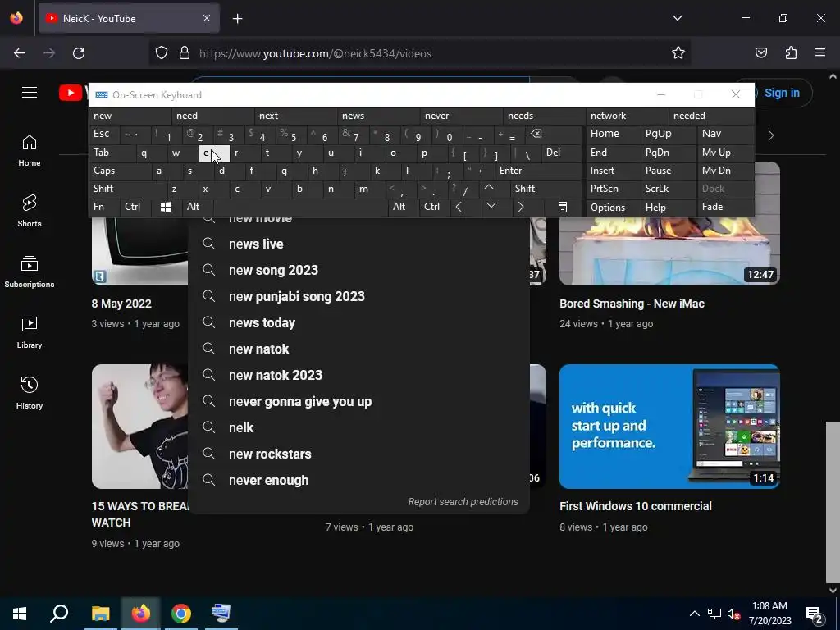Click the next chevron on channel tabs
This screenshot has width=840, height=630.
point(771,135)
